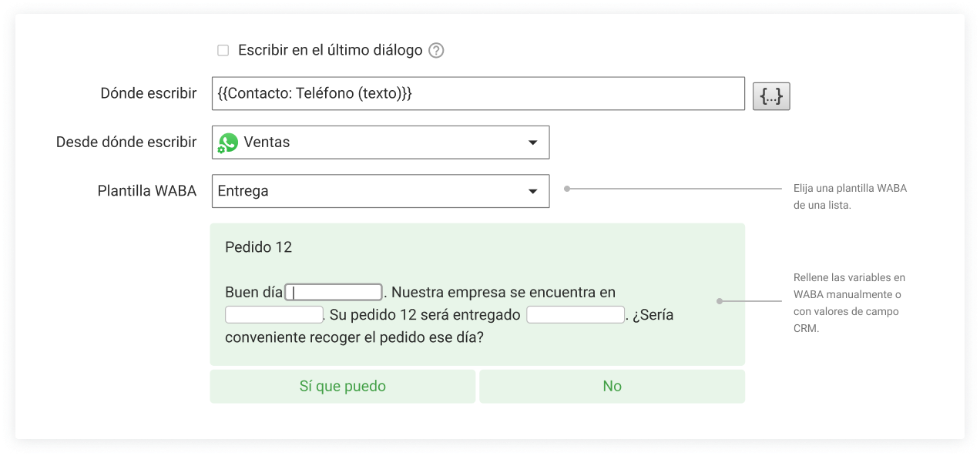Click the 'Dónde escribir' phone input field
This screenshot has width=980, height=456.
[x=478, y=93]
